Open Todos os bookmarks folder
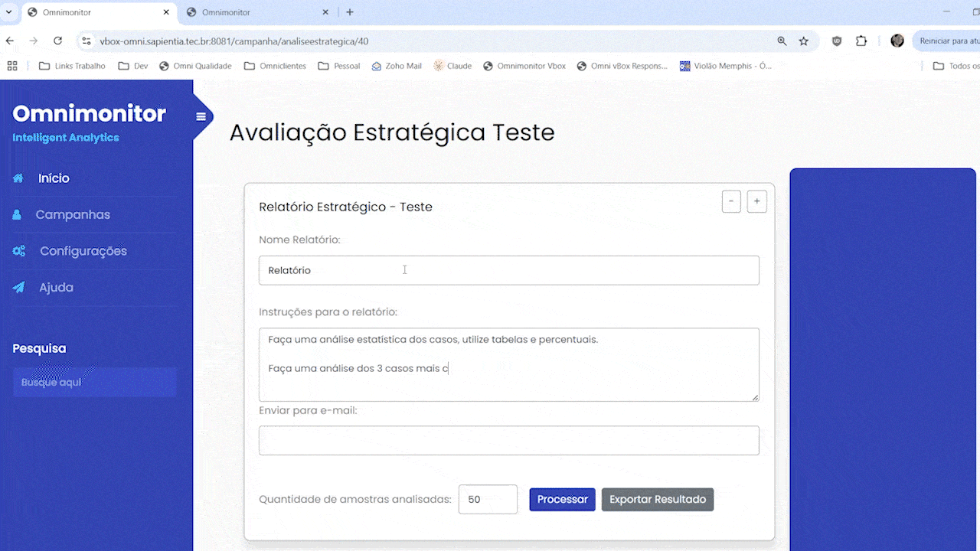 click(955, 66)
